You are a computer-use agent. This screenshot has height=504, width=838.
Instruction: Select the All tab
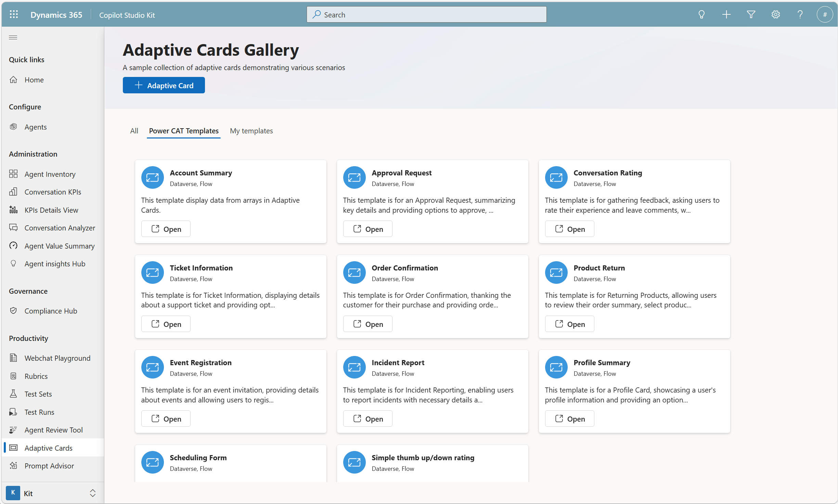pos(134,131)
